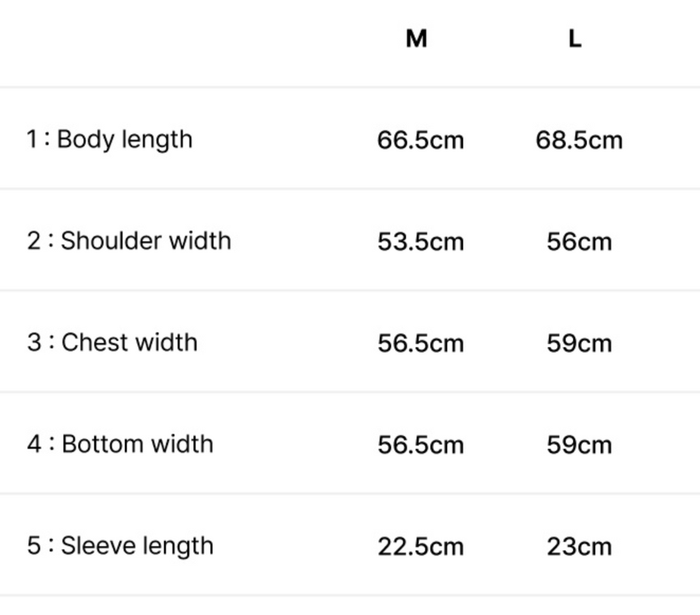This screenshot has height=615, width=700.
Task: Click L size bottom width 59cm
Action: click(579, 445)
